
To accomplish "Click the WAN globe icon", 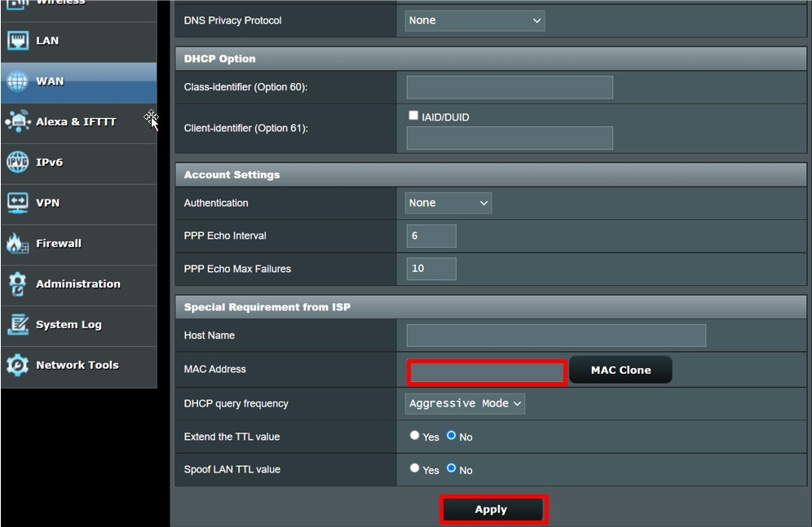I will click(17, 81).
